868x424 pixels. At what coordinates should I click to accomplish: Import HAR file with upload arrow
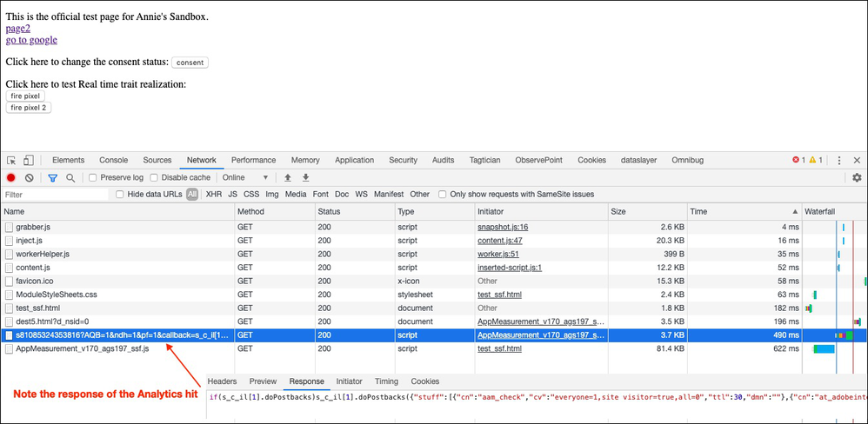click(x=288, y=178)
